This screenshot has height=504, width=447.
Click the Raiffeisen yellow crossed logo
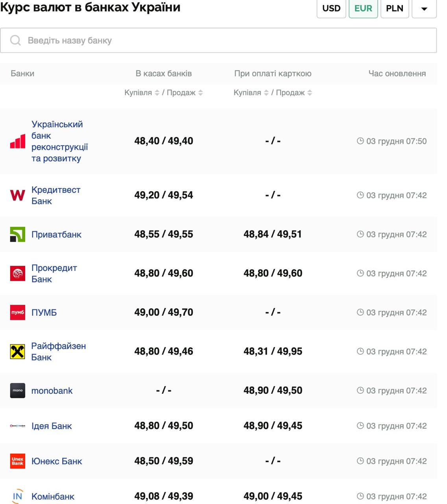(17, 351)
